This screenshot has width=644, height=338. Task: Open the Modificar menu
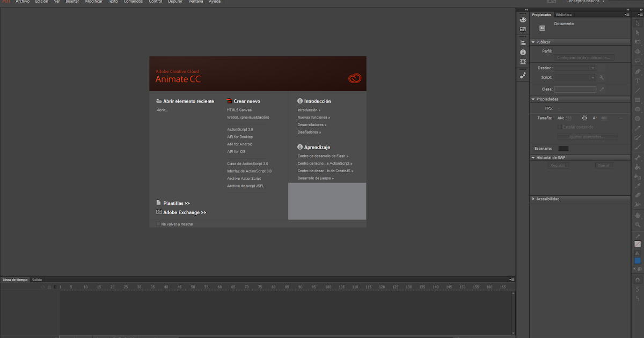click(x=93, y=2)
